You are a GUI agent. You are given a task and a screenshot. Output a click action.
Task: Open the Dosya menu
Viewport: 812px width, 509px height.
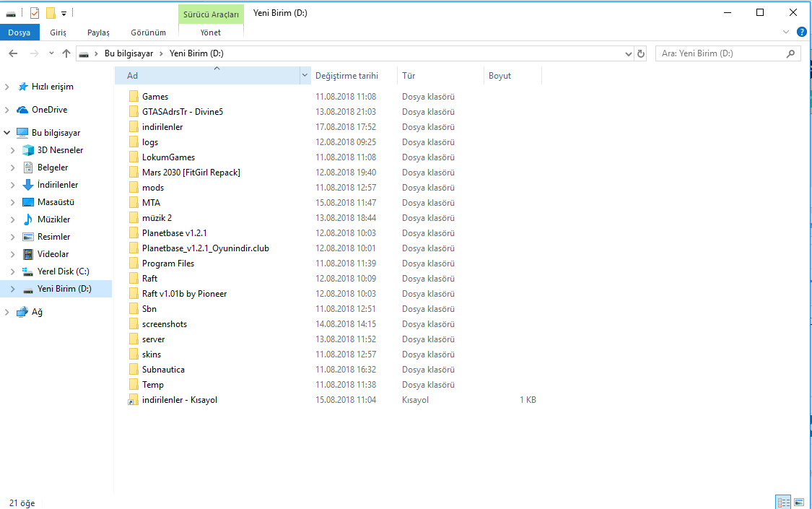click(19, 32)
